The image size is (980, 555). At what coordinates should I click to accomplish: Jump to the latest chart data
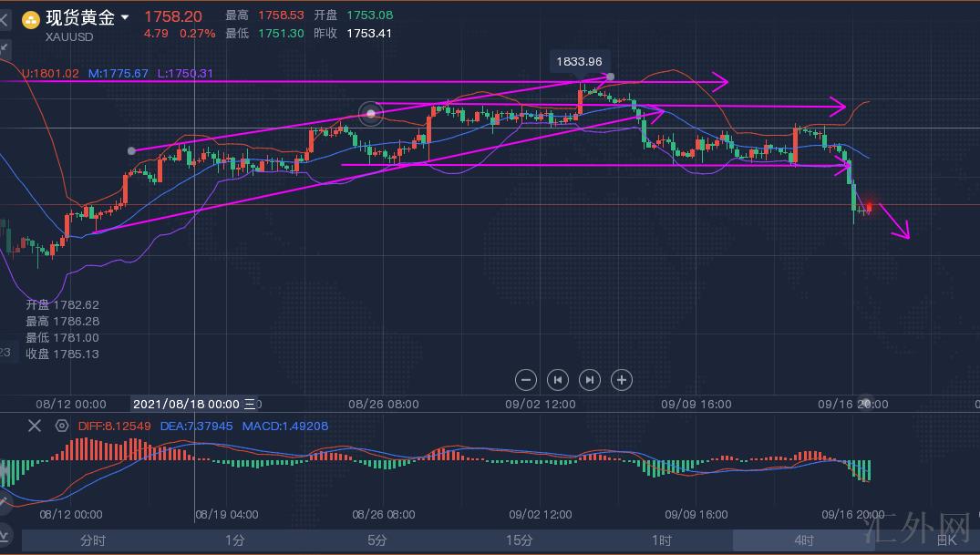click(x=590, y=379)
